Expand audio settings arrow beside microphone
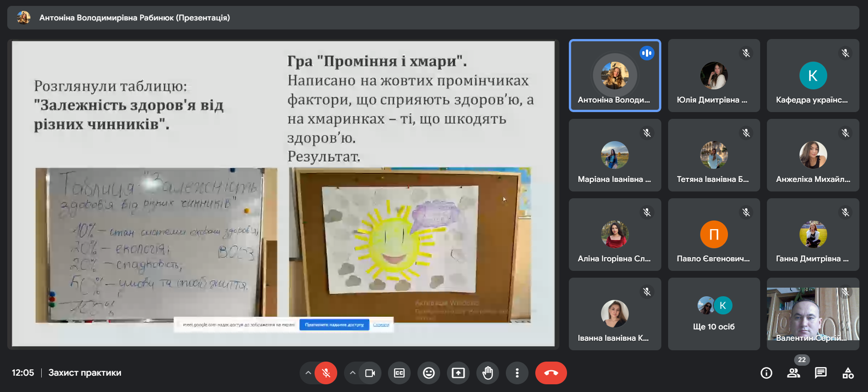The width and height of the screenshot is (868, 392). coord(308,373)
